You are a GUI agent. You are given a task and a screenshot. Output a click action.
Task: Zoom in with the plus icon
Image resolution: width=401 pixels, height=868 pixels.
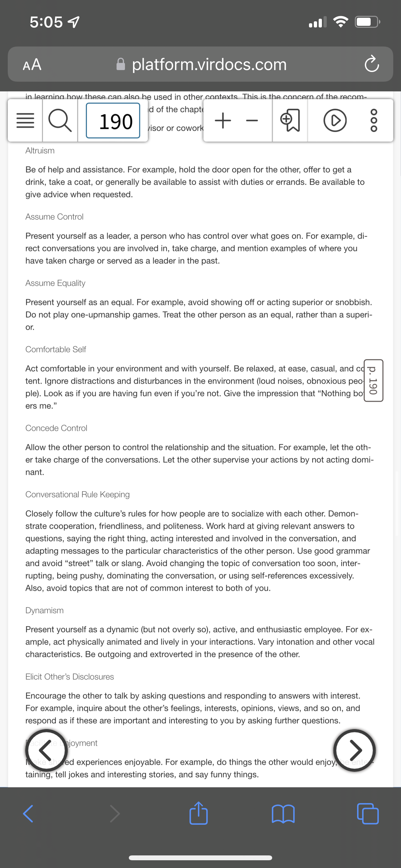tap(223, 121)
